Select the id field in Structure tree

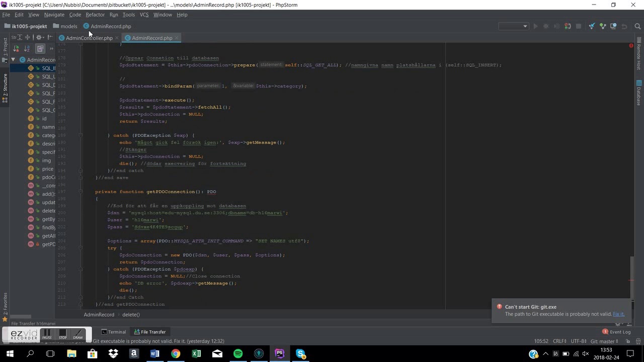[x=38, y=119]
